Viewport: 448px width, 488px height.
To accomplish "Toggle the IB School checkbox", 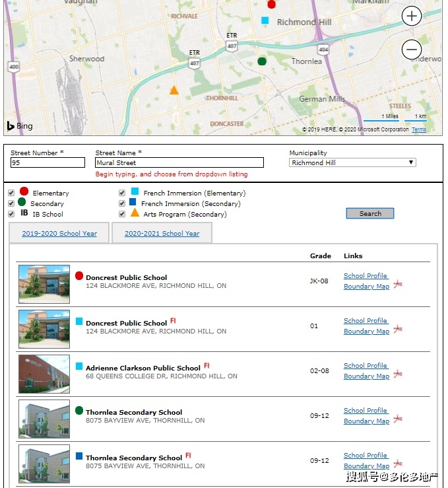I will 11,214.
